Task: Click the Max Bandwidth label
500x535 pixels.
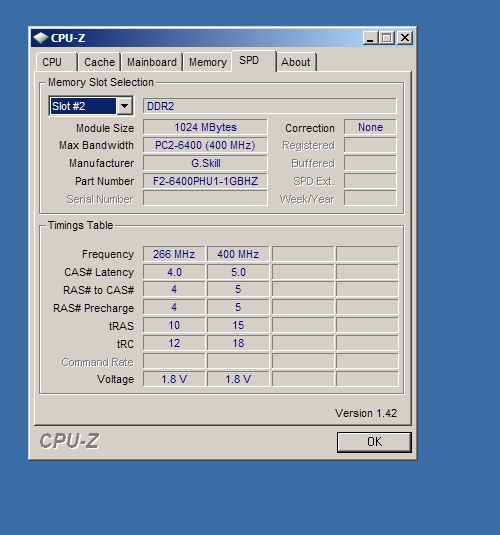Action: pyautogui.click(x=96, y=145)
